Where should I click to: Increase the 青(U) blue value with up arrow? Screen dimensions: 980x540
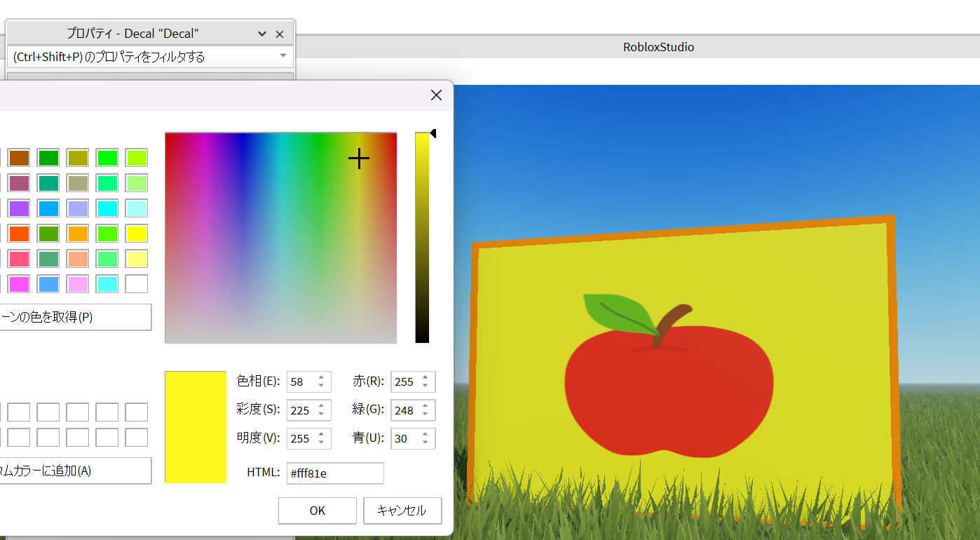pyautogui.click(x=425, y=434)
